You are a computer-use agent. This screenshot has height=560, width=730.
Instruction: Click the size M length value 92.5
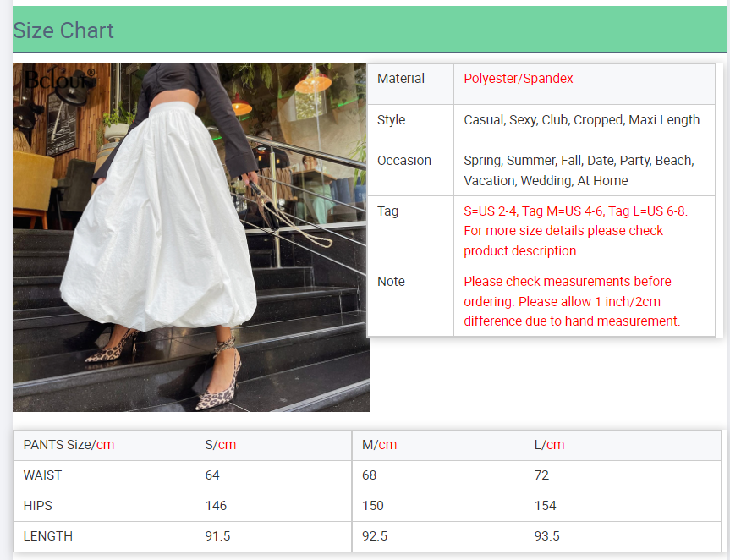(x=374, y=536)
